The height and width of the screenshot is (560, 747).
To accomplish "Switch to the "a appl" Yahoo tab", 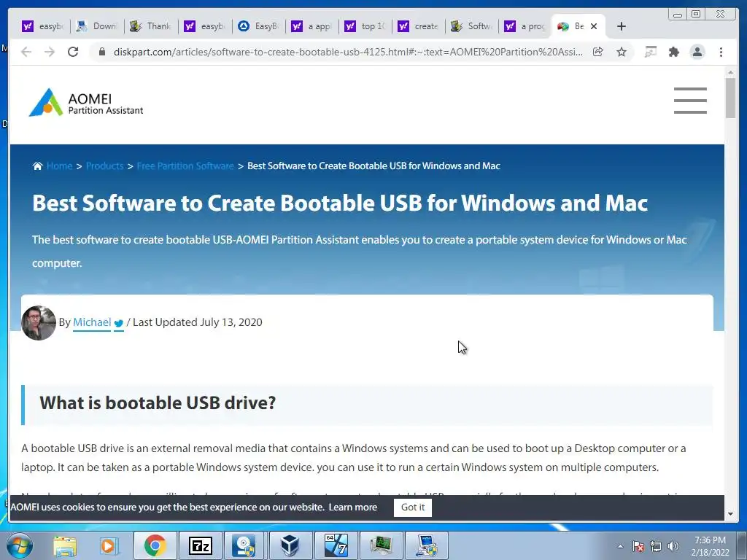I will point(312,26).
